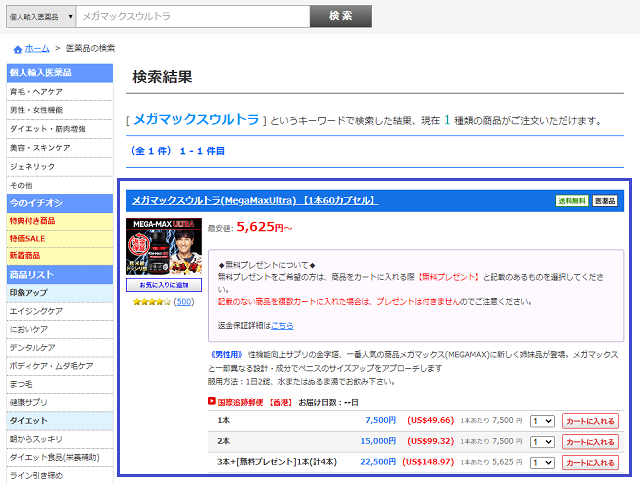640x484 pixels.
Task: Select the 男性・女性機能 category
Action: (x=60, y=110)
